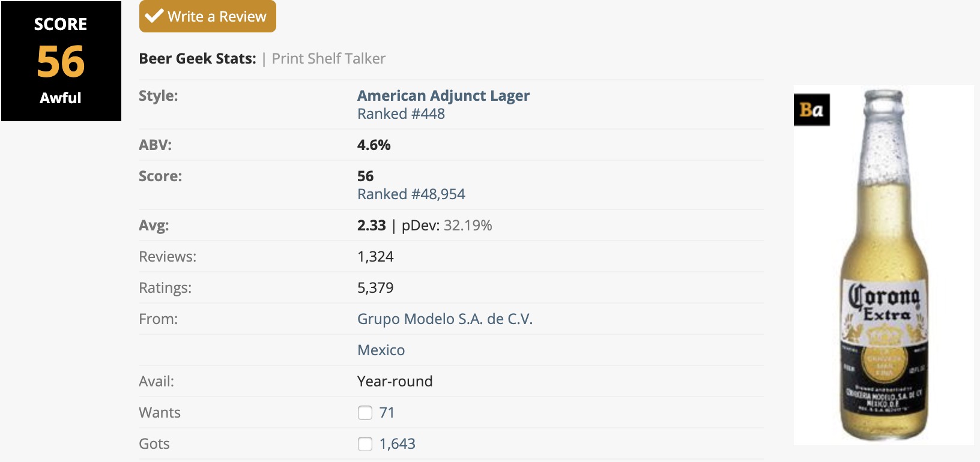Click the 1,324 reviews count
980x462 pixels.
[375, 257]
